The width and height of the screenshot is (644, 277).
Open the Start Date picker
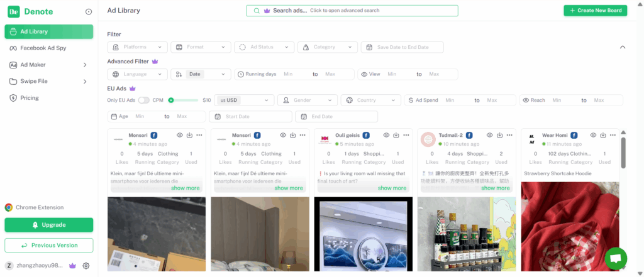pos(250,117)
